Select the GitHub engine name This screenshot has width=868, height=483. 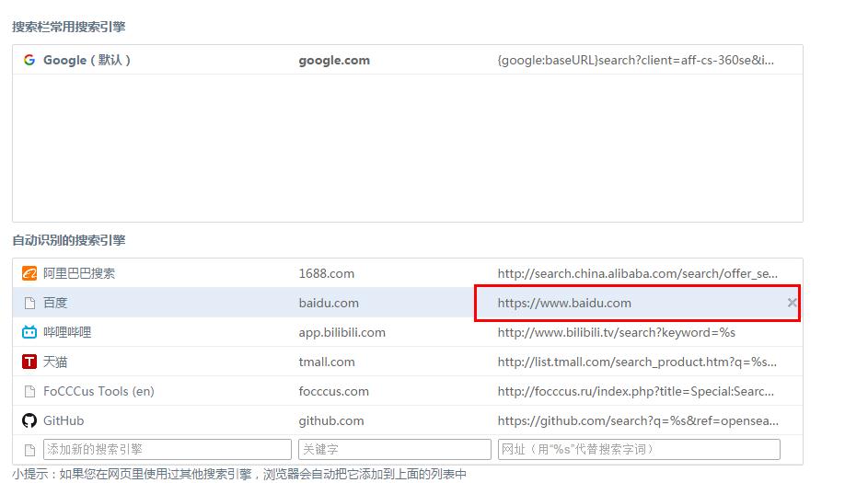tap(64, 420)
